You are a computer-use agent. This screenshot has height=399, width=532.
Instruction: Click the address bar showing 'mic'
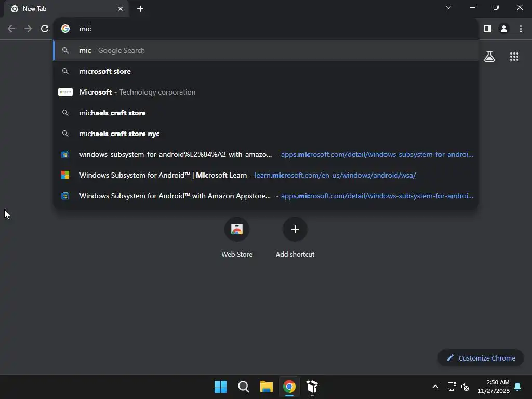pyautogui.click(x=266, y=29)
